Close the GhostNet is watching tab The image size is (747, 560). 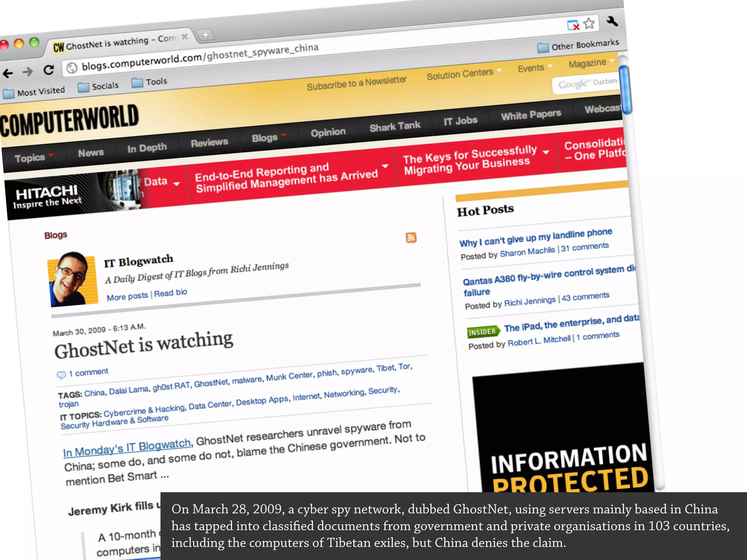tap(185, 36)
